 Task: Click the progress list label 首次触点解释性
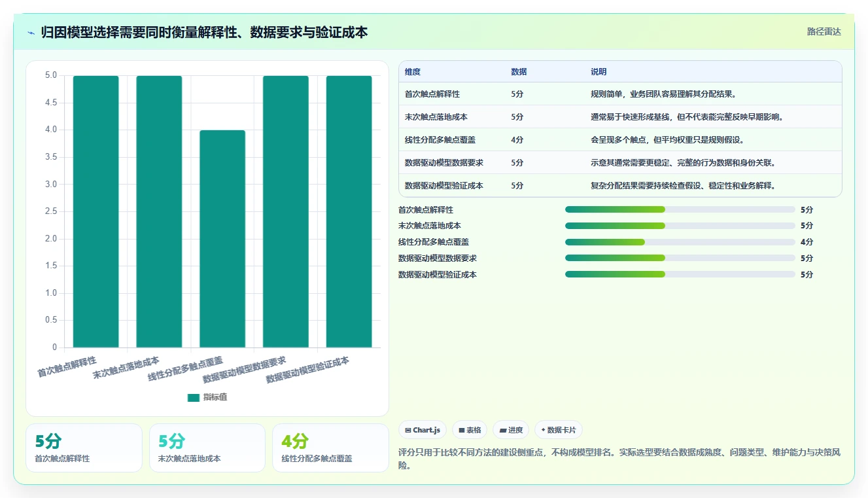pos(426,209)
